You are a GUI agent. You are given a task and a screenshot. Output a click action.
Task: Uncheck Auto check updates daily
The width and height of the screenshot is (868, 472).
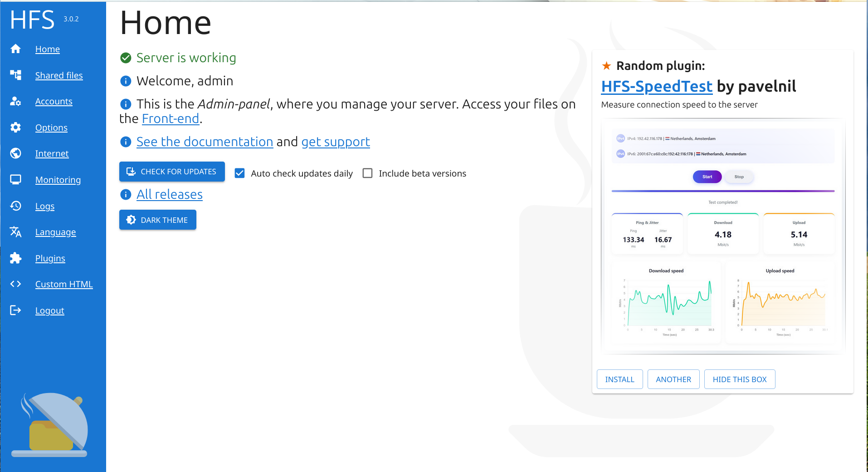[239, 173]
